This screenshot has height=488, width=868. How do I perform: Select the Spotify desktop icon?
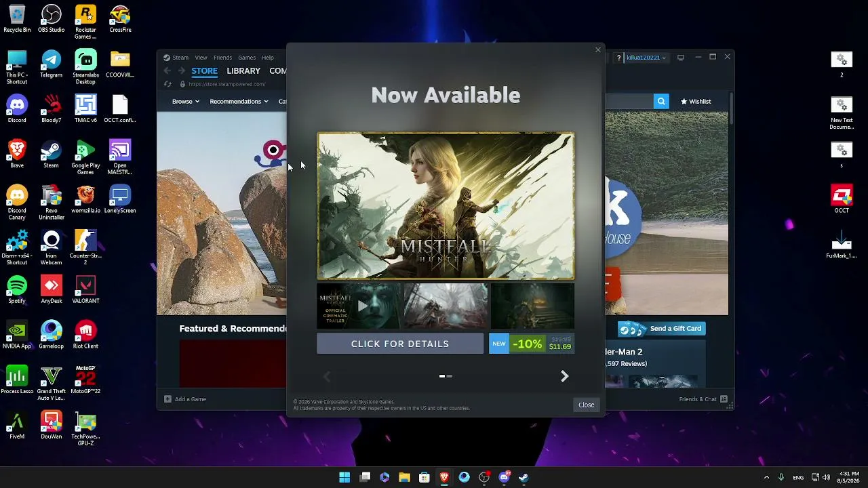(17, 290)
